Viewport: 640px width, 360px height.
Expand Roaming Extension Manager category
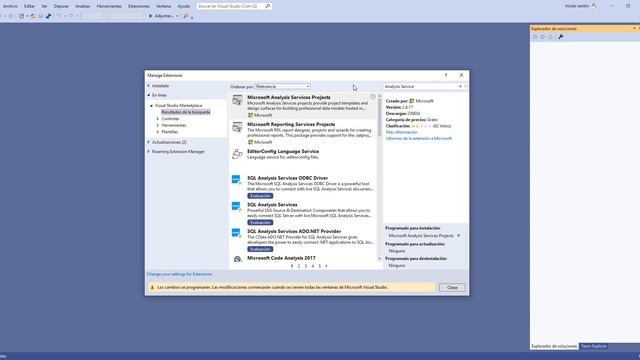click(149, 151)
